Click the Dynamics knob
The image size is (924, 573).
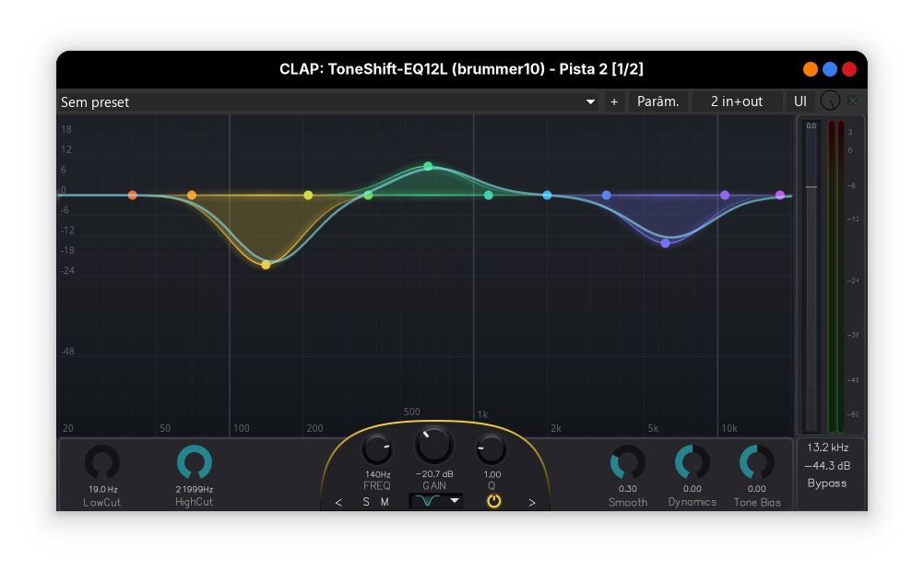point(693,463)
